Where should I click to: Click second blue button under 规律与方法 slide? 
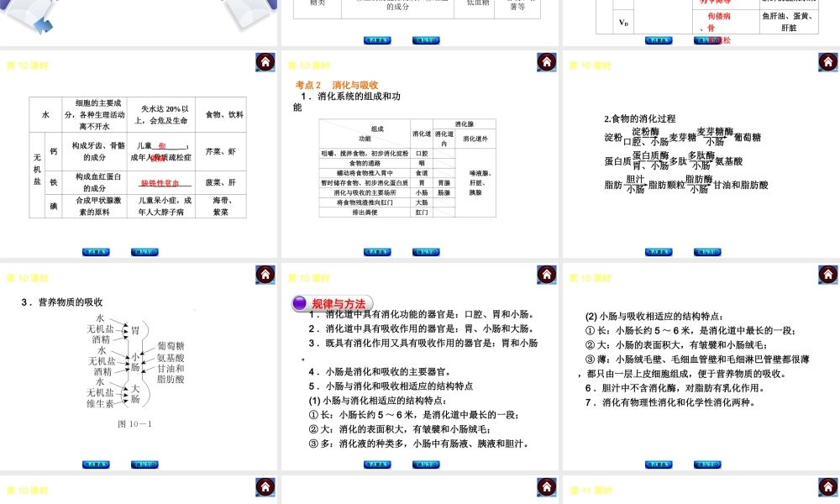pyautogui.click(x=426, y=465)
